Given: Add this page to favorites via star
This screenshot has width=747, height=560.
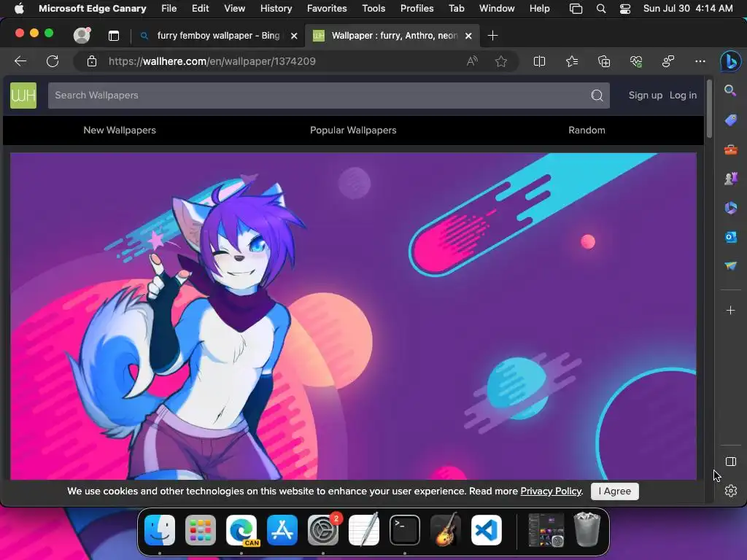Looking at the screenshot, I should (x=500, y=61).
